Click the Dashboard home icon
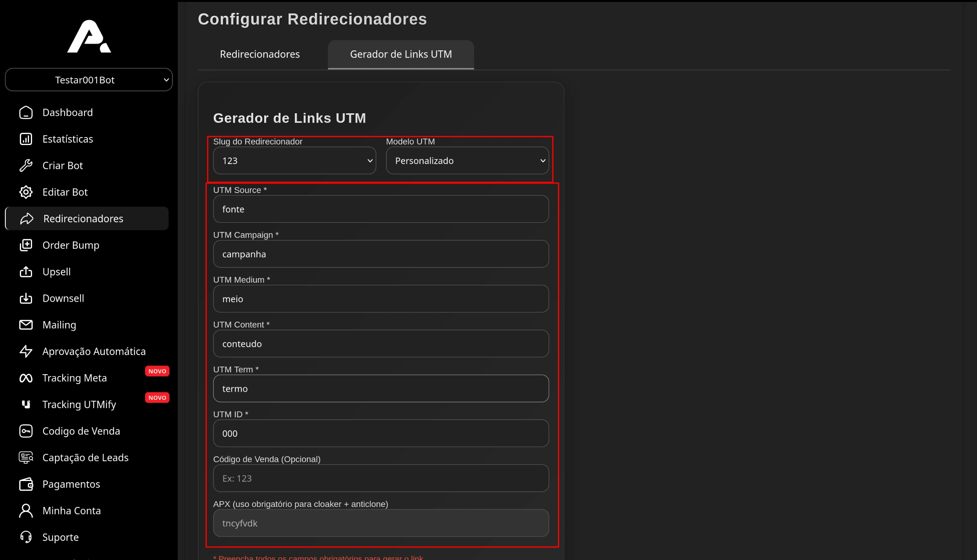The width and height of the screenshot is (977, 560). click(x=26, y=112)
